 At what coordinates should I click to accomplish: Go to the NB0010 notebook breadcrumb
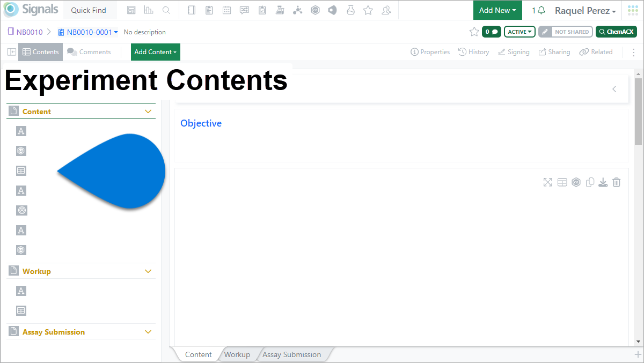tap(25, 32)
